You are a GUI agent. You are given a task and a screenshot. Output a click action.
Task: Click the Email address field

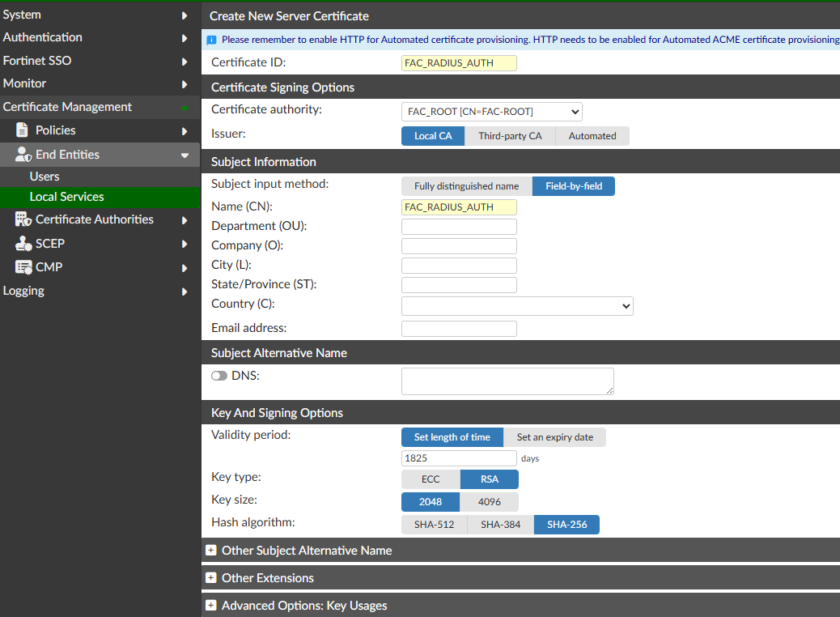pos(459,329)
